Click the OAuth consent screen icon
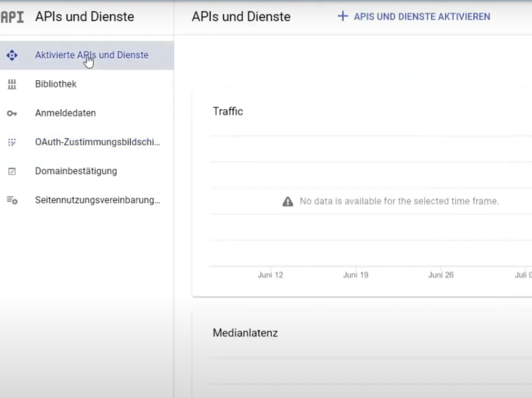This screenshot has width=532, height=398. click(12, 143)
